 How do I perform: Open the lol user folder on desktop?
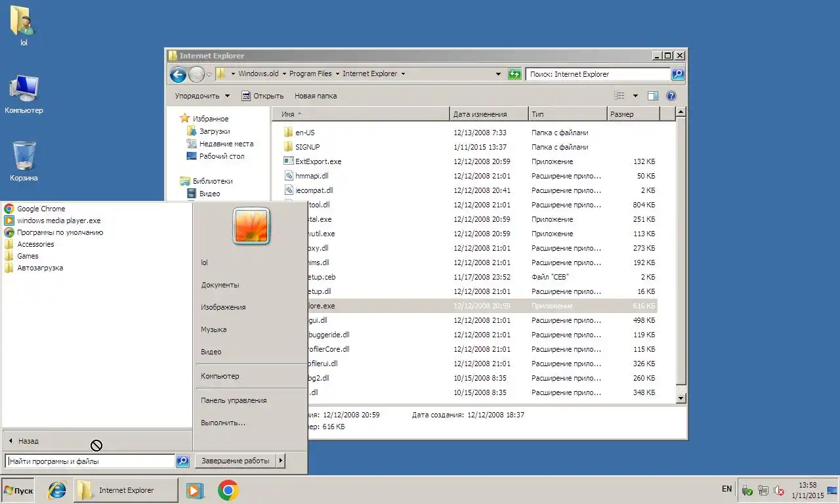[23, 26]
